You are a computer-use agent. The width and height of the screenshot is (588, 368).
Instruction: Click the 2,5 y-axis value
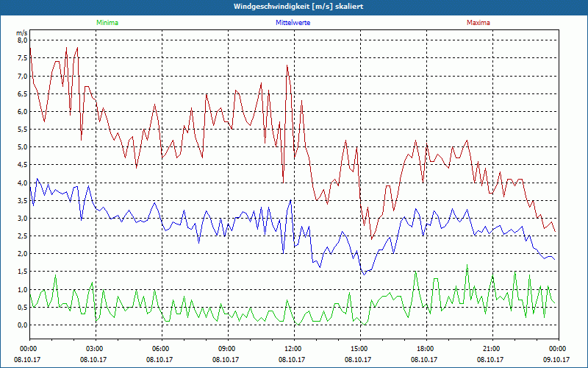(x=23, y=236)
